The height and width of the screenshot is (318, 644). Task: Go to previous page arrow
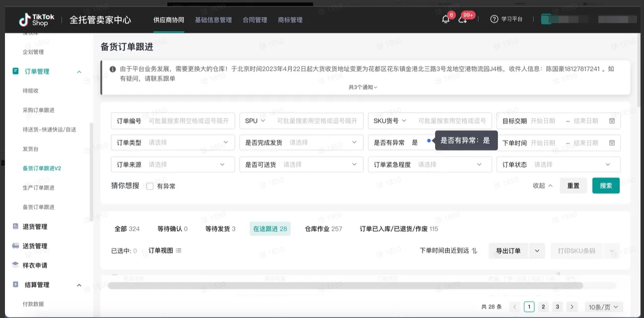pyautogui.click(x=515, y=307)
